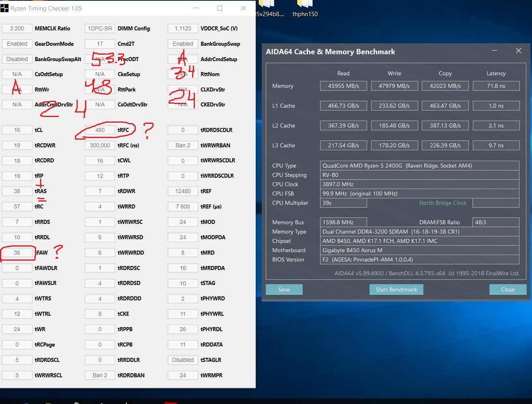Open the thphn150 desktop folder

coord(305,9)
